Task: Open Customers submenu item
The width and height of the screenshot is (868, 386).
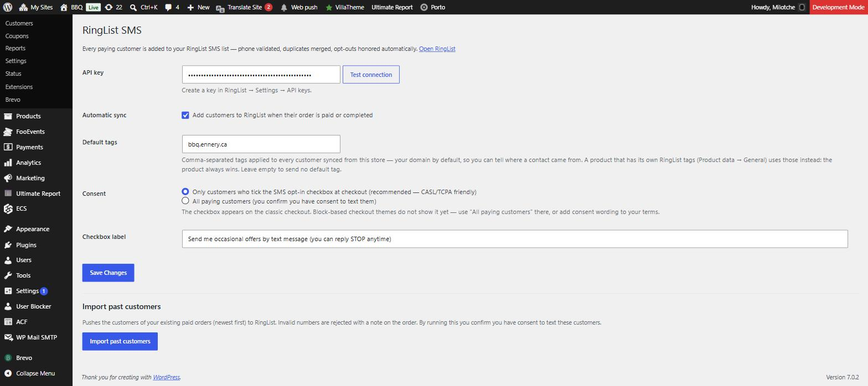Action: pos(19,23)
